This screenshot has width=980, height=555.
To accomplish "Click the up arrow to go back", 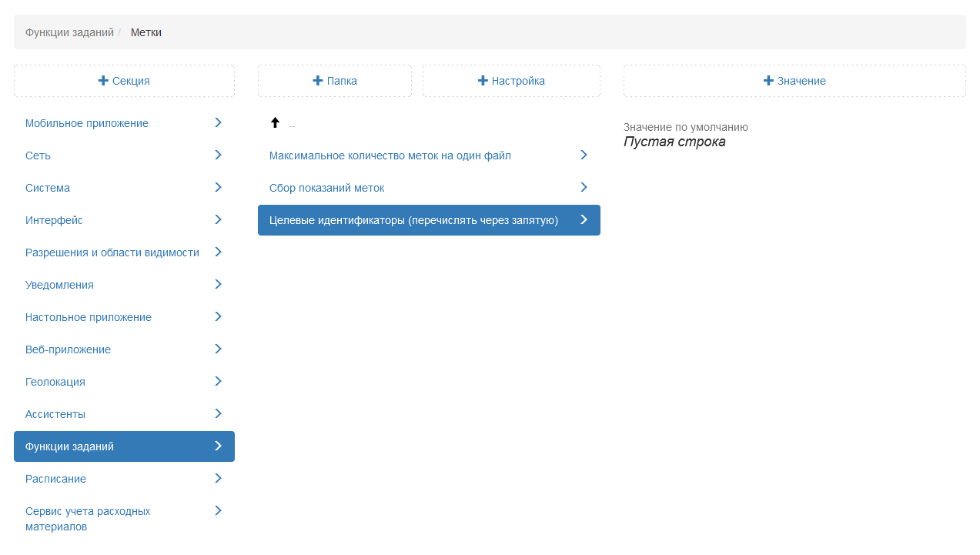I will click(275, 122).
